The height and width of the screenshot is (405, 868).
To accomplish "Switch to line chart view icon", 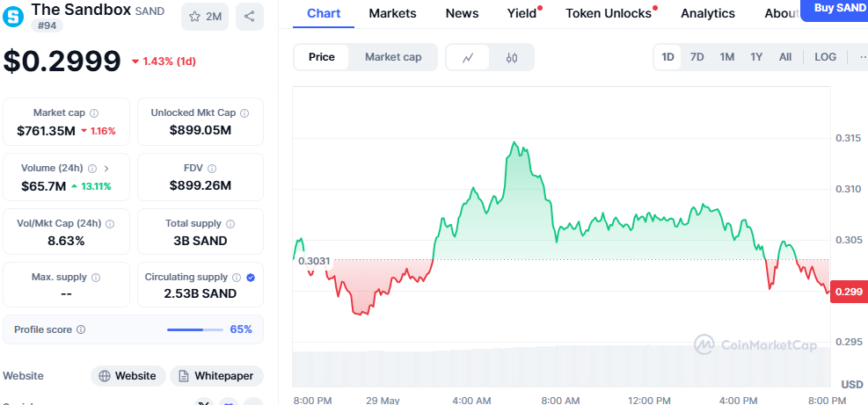I will [469, 57].
